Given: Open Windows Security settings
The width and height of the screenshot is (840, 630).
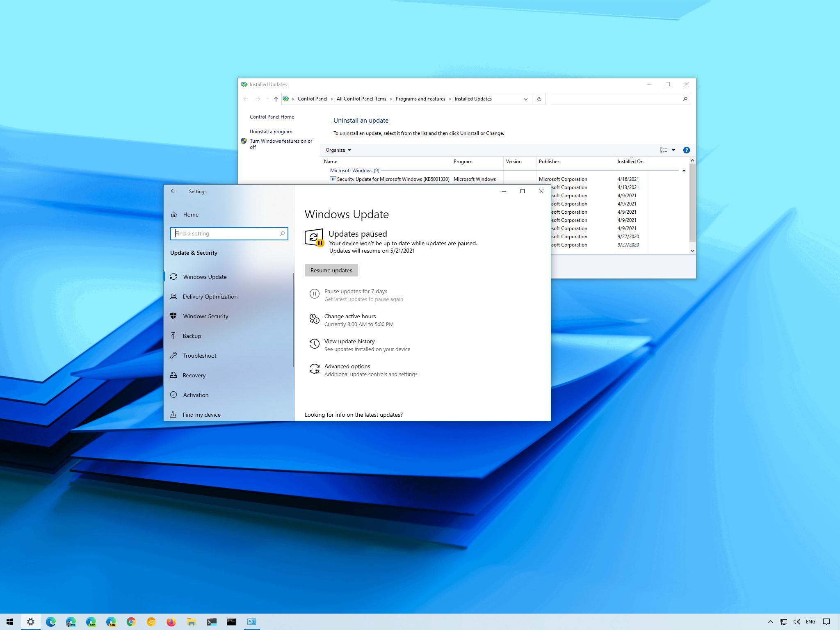Looking at the screenshot, I should [205, 316].
